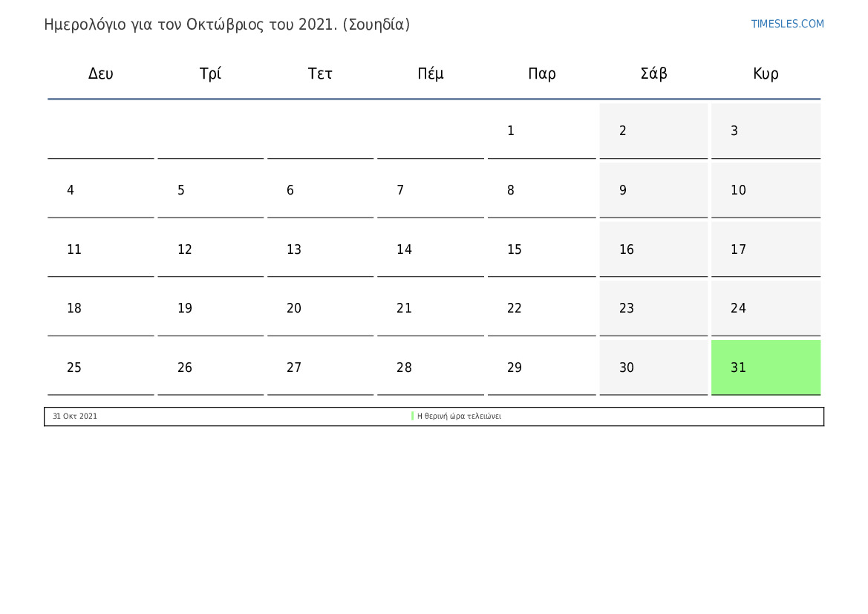Click the Πέμ column header
Viewport: 868px width, 614px height.
tap(430, 74)
